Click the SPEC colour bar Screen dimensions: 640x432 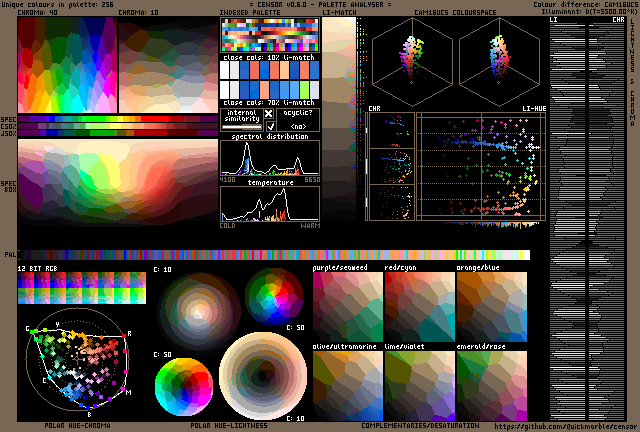(x=118, y=119)
